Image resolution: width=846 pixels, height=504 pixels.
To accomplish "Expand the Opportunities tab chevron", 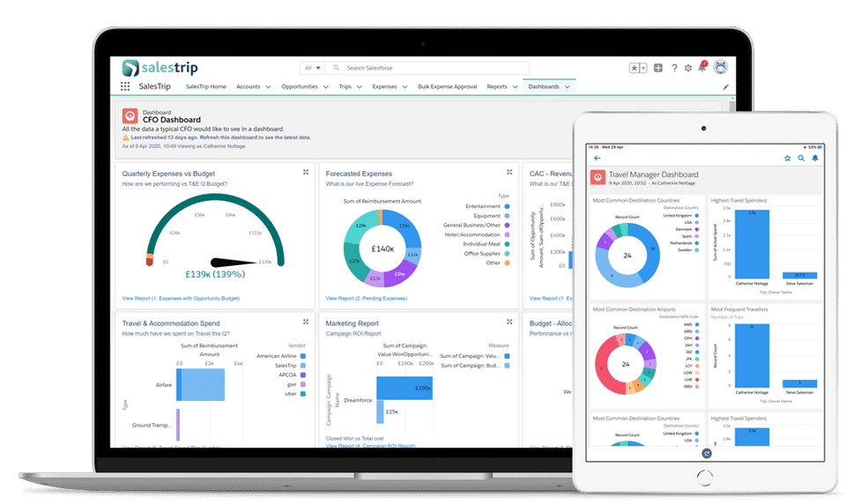I will [326, 87].
